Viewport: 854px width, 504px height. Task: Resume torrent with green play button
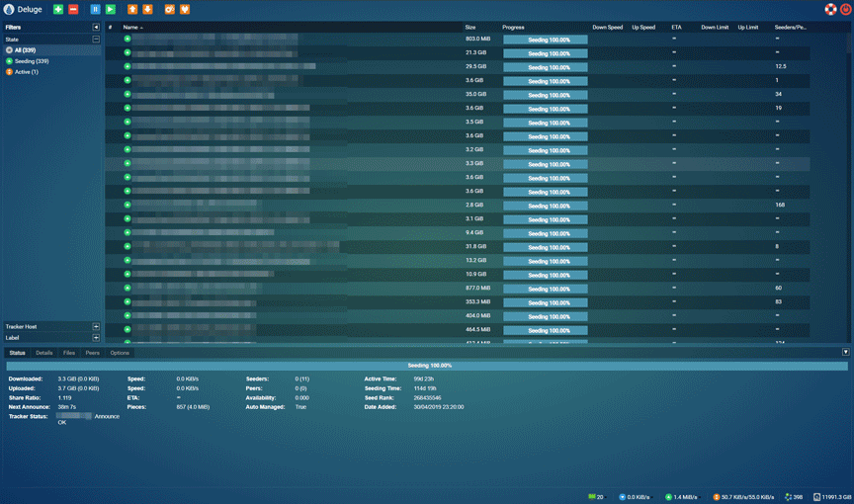[x=111, y=9]
